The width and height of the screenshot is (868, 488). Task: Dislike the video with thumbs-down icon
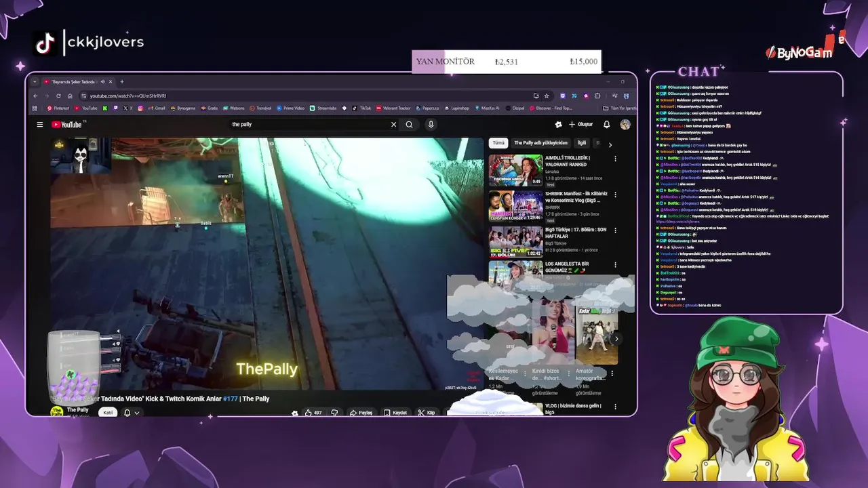click(x=334, y=413)
